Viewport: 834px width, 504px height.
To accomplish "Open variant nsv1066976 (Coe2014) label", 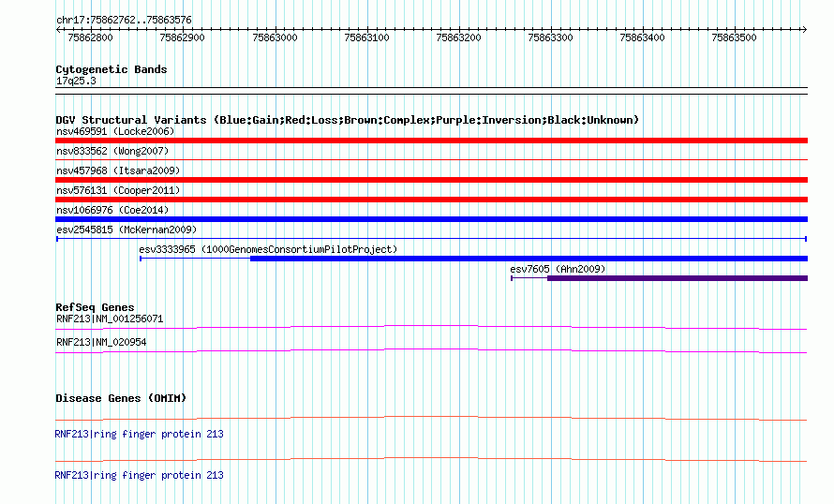I will pyautogui.click(x=112, y=210).
